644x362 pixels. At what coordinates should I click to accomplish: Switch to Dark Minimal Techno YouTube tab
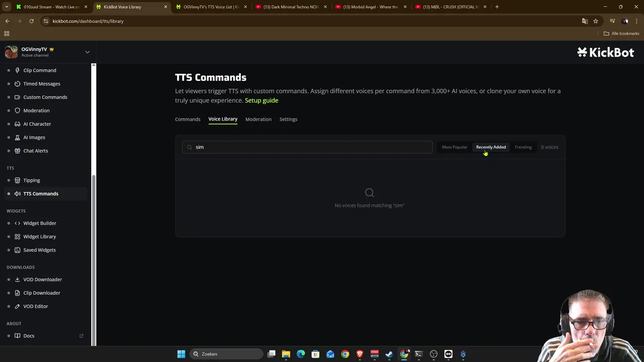coord(291,7)
